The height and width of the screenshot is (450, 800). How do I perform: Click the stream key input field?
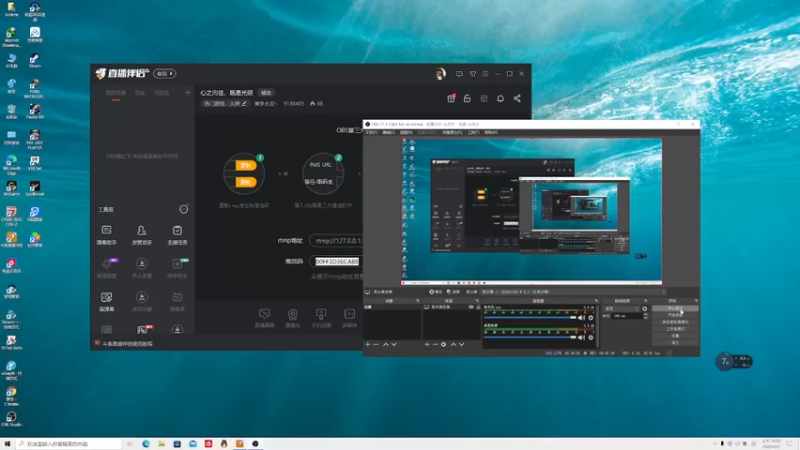pos(336,261)
